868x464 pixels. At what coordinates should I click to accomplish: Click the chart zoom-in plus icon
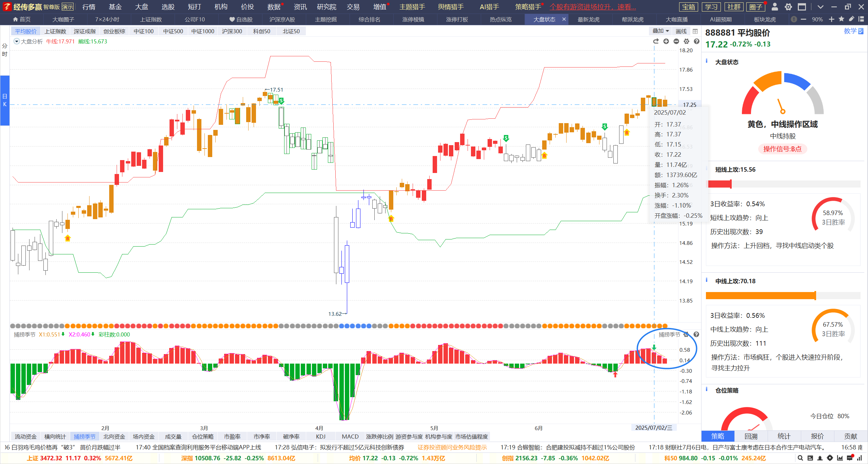[x=666, y=41]
